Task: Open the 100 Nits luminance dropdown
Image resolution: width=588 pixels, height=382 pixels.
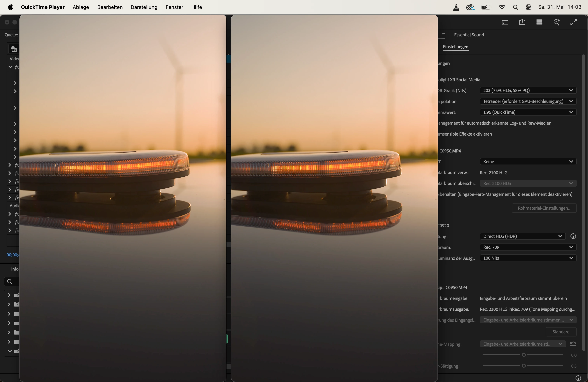Action: pyautogui.click(x=528, y=258)
